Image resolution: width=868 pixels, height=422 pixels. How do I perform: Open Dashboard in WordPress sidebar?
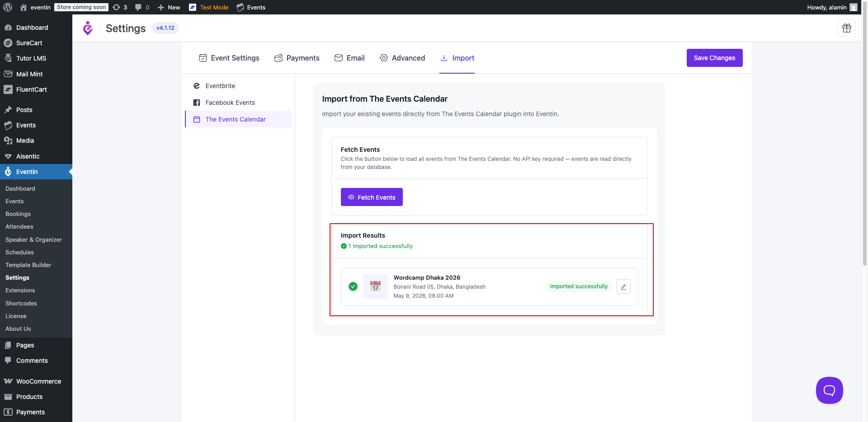pyautogui.click(x=36, y=28)
